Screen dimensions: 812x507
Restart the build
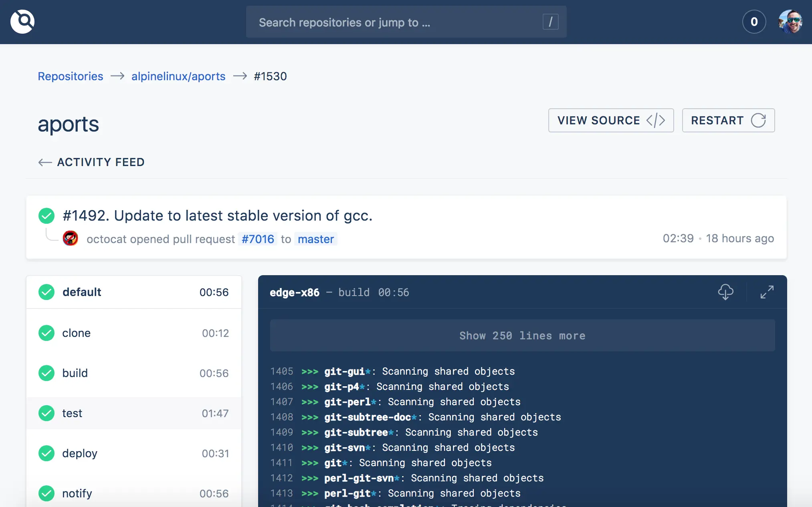point(728,120)
